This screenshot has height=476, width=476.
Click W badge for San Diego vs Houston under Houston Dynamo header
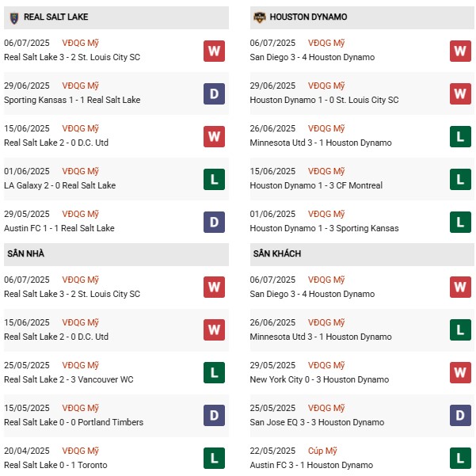(x=460, y=51)
